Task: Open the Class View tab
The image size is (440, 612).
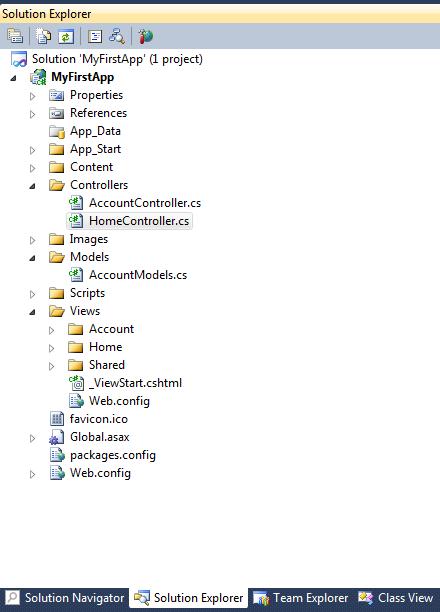Action: tap(396, 598)
